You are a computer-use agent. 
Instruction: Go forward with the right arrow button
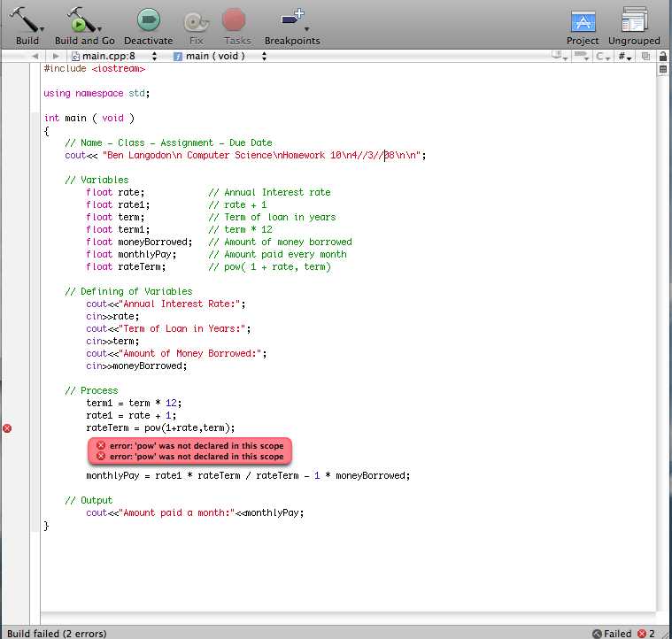(x=54, y=56)
